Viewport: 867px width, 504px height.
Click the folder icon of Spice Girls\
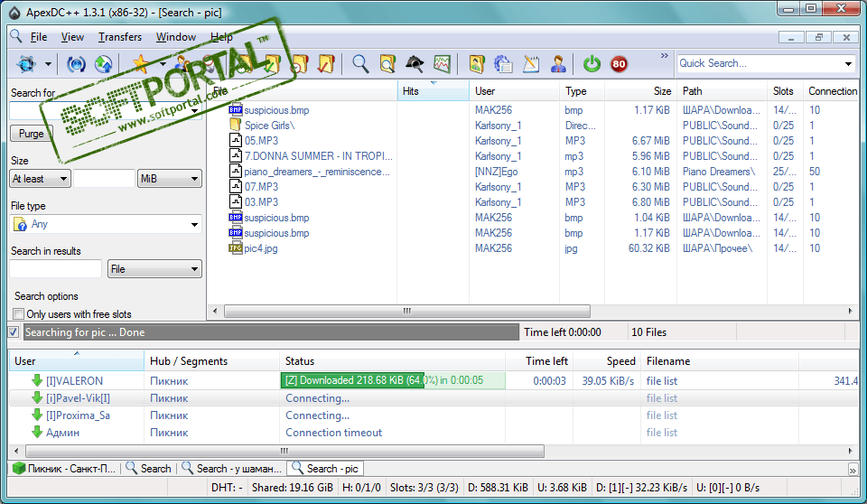coord(236,125)
